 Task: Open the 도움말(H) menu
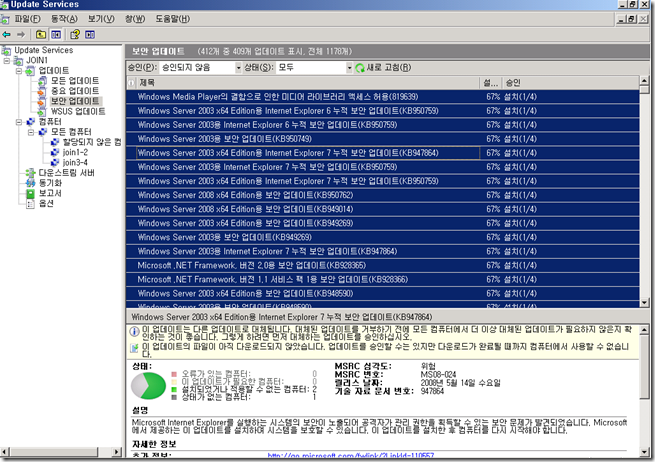coord(173,19)
